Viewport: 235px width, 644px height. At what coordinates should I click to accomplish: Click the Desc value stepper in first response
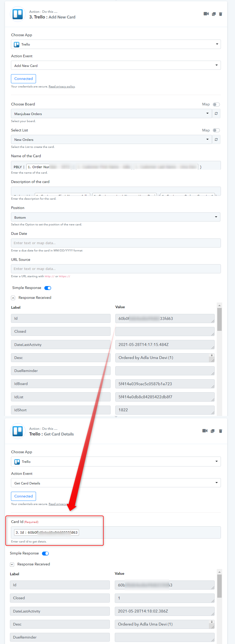click(x=212, y=355)
